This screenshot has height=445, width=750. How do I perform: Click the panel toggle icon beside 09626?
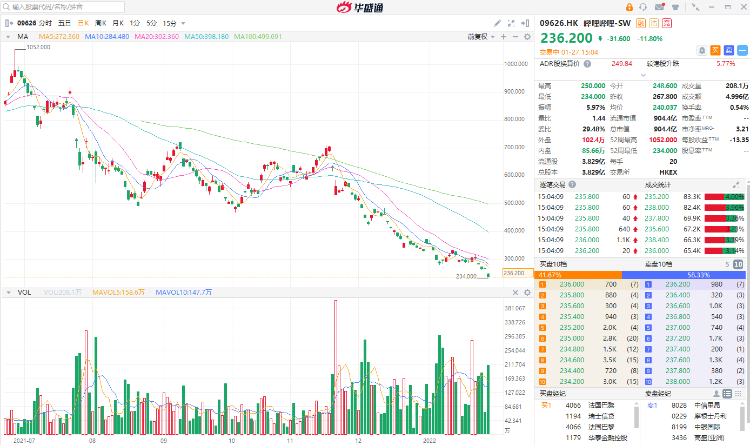pyautogui.click(x=9, y=23)
